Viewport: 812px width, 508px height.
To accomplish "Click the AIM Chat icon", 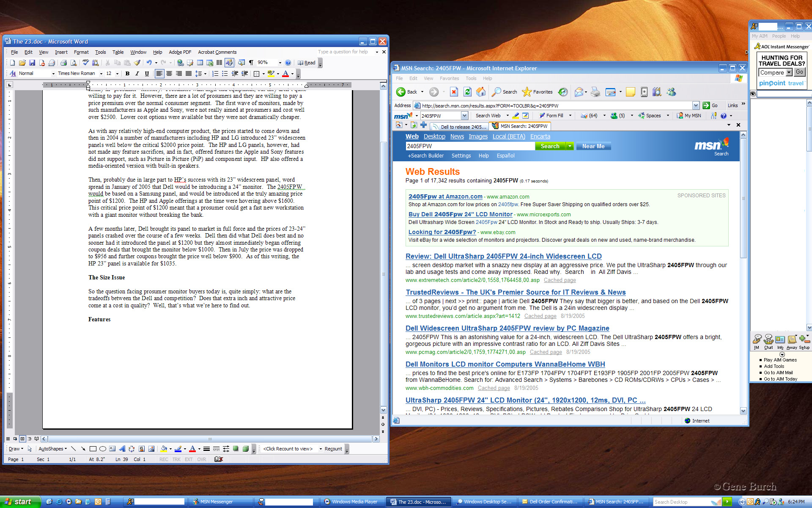I will tap(768, 342).
